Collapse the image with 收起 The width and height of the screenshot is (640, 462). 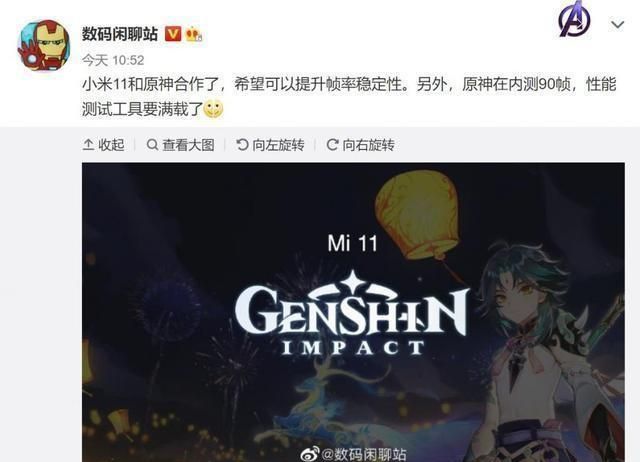click(104, 145)
